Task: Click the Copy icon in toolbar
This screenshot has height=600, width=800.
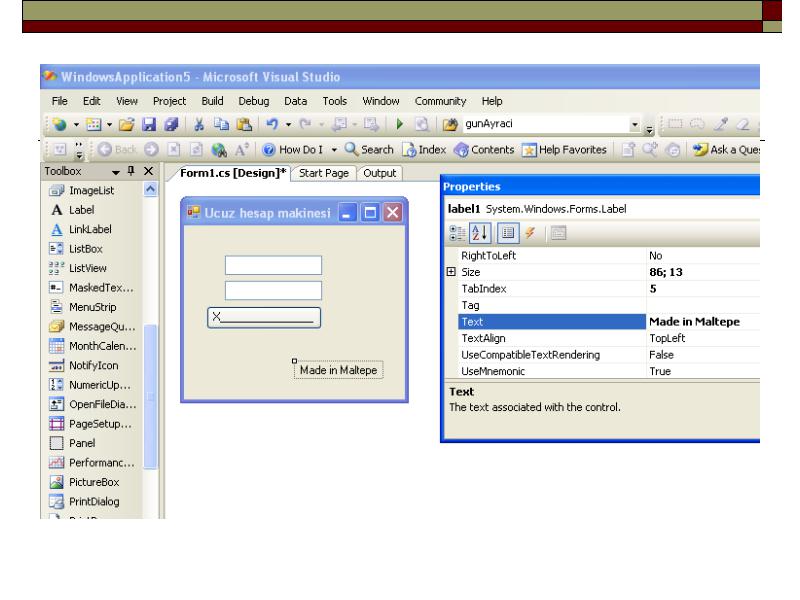Action: point(221,124)
